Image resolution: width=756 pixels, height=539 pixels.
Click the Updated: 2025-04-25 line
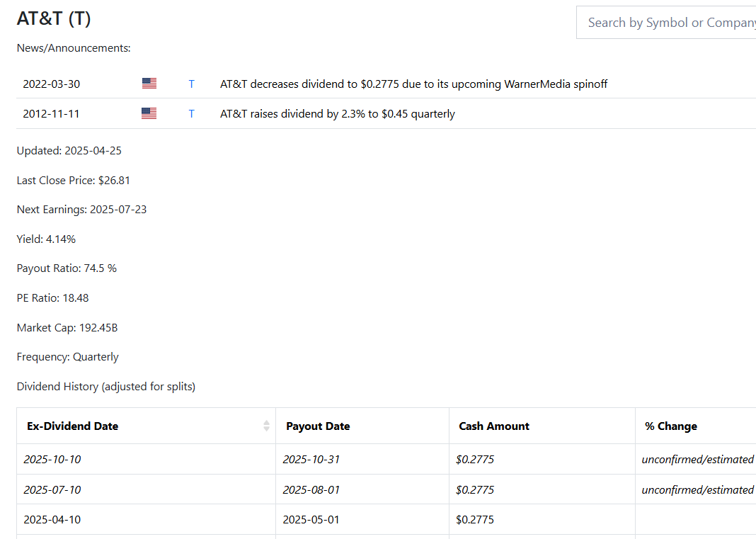(69, 151)
